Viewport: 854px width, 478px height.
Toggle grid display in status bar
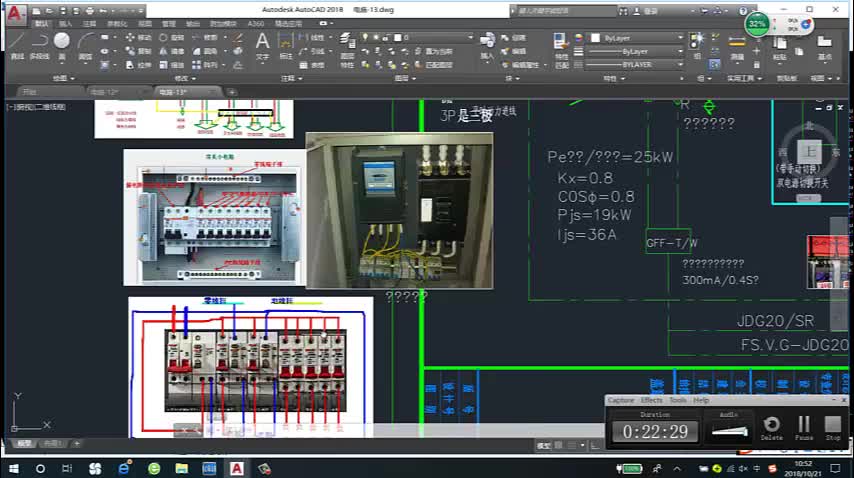click(559, 446)
